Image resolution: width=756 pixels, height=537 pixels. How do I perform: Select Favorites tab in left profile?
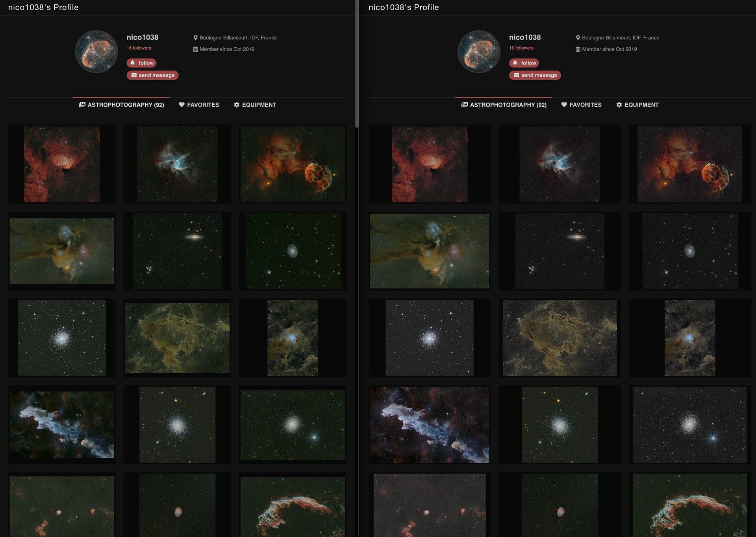199,105
